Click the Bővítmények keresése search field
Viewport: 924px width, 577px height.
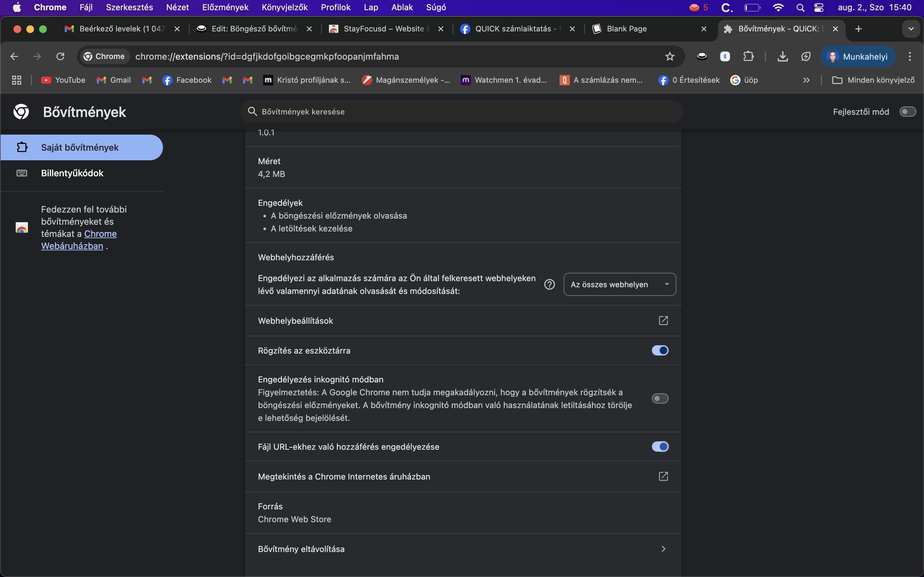click(462, 112)
